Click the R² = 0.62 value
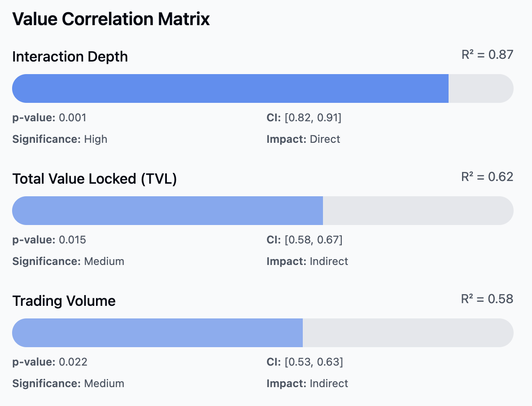The height and width of the screenshot is (406, 532). coord(487,177)
